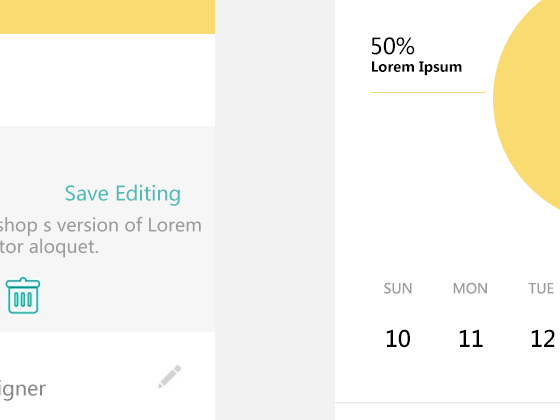Pick date 11 in the calendar

click(470, 339)
